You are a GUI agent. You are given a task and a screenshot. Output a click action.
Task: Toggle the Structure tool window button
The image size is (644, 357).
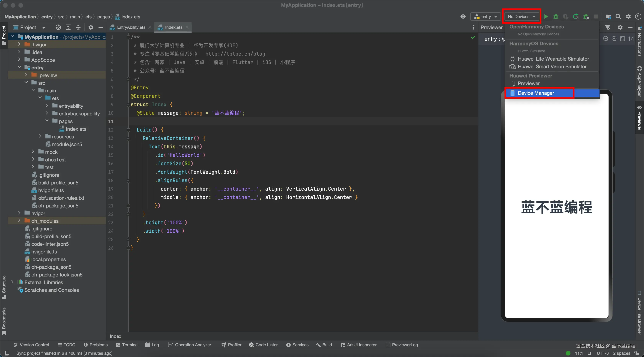click(x=4, y=287)
